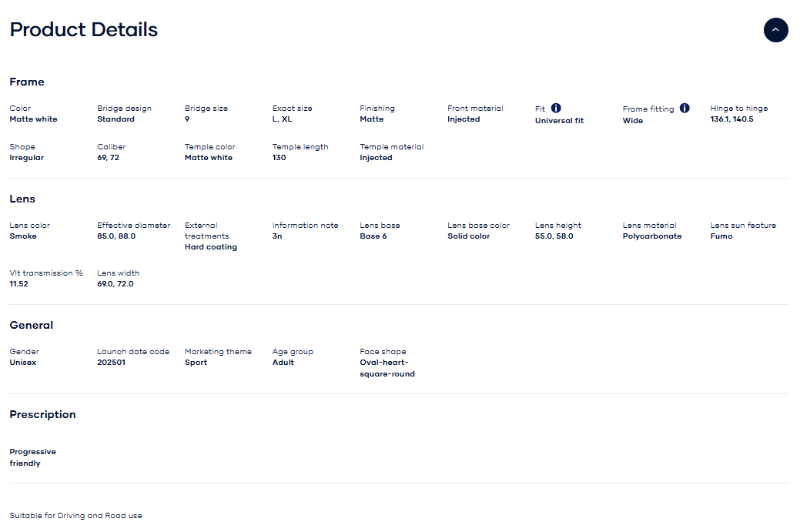Select the Oval-heart-square-round face shape value
The image size is (800, 532).
pos(387,368)
